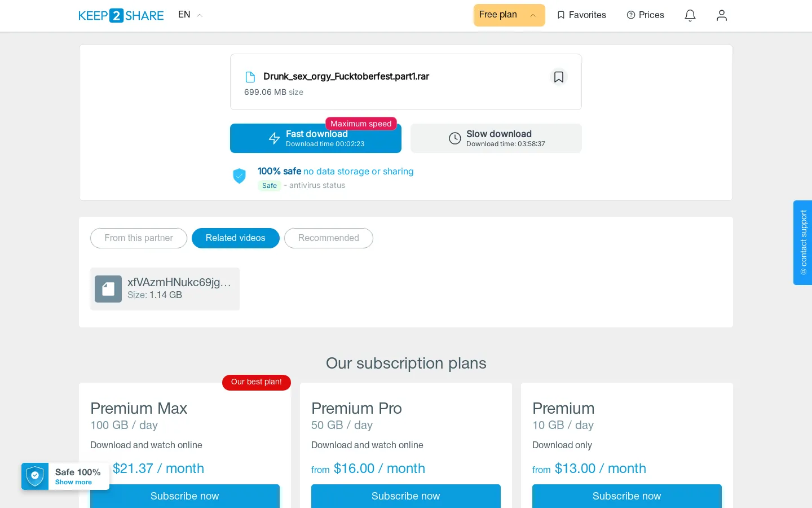Expand the EN language dropdown
812x508 pixels.
(x=190, y=15)
